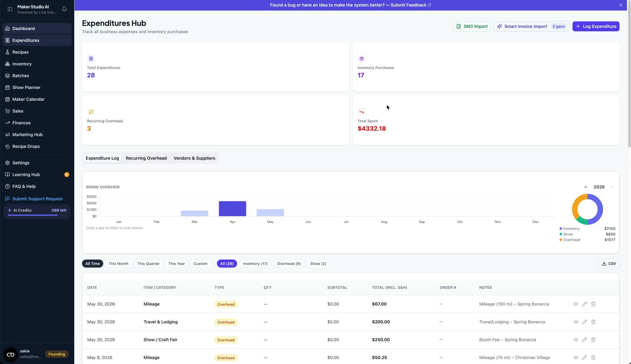631x364 pixels.
Task: Open the Vendors & Suppliers tab
Action: [x=194, y=158]
